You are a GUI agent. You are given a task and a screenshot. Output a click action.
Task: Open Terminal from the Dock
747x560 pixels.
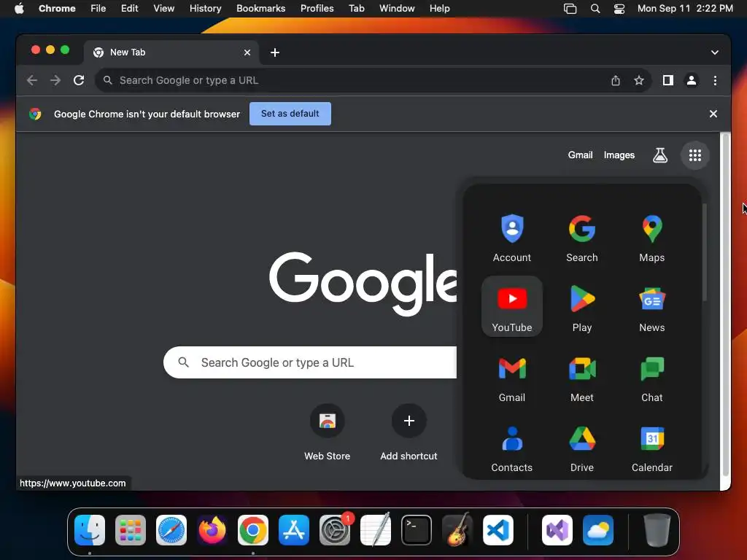coord(417,530)
